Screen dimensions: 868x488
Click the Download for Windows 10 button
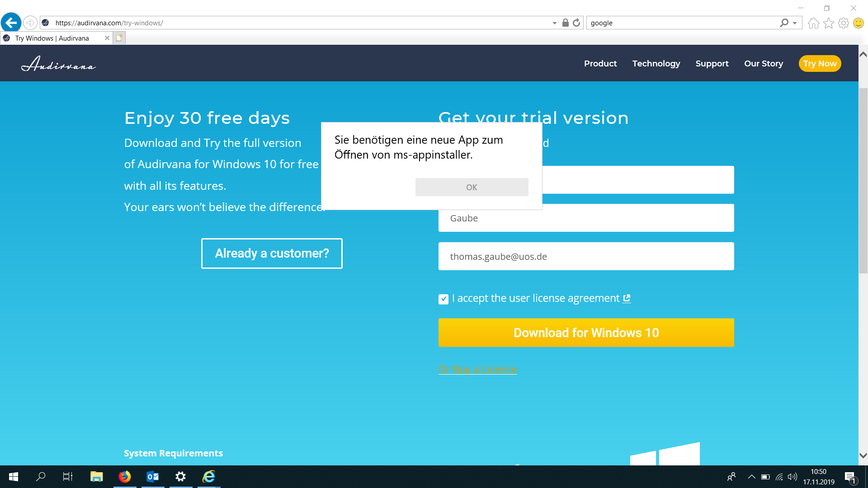click(x=586, y=333)
